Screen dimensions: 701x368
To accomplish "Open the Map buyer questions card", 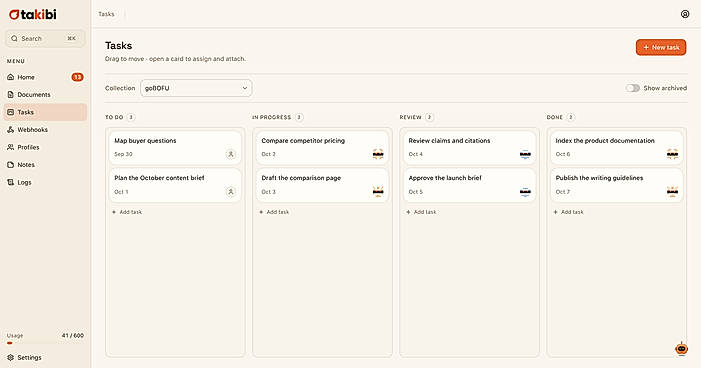I will (x=175, y=147).
